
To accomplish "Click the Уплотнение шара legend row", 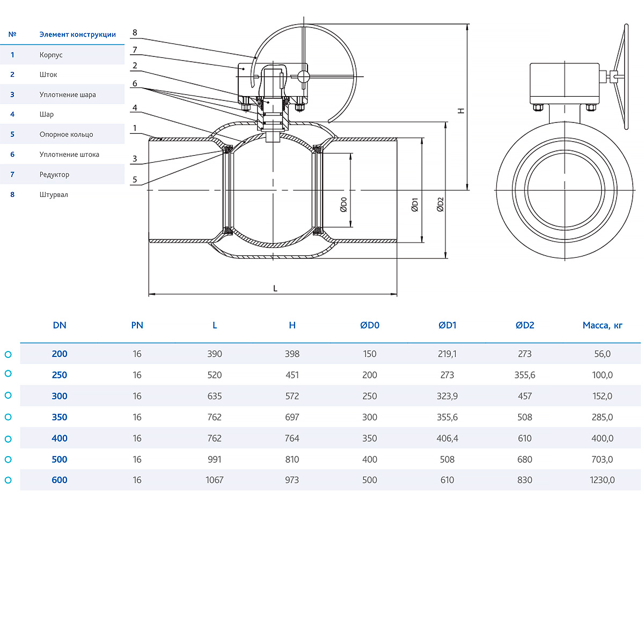I will (68, 94).
